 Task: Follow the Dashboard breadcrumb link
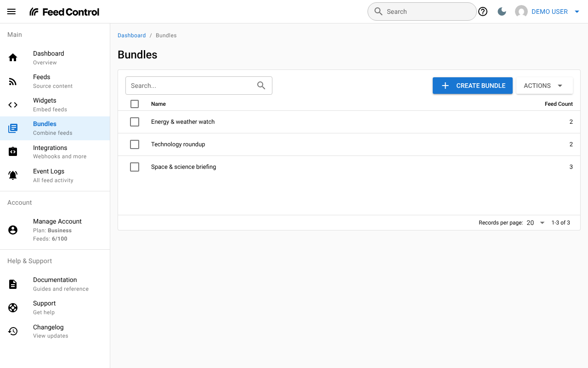click(132, 35)
